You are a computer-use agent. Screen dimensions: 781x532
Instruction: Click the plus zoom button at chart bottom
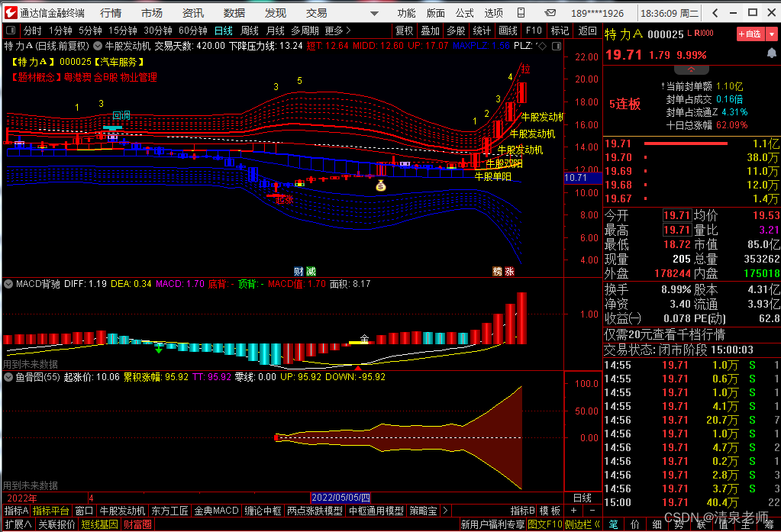point(574,510)
